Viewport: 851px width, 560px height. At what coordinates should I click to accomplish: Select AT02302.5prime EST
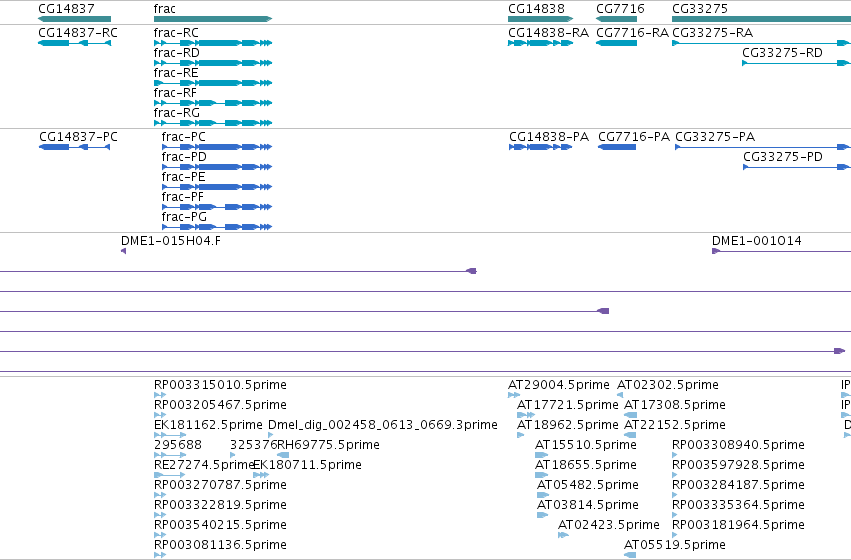coord(668,385)
